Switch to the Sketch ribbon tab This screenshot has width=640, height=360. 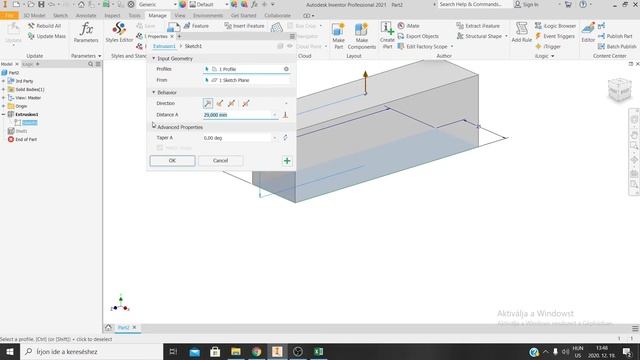click(x=60, y=16)
